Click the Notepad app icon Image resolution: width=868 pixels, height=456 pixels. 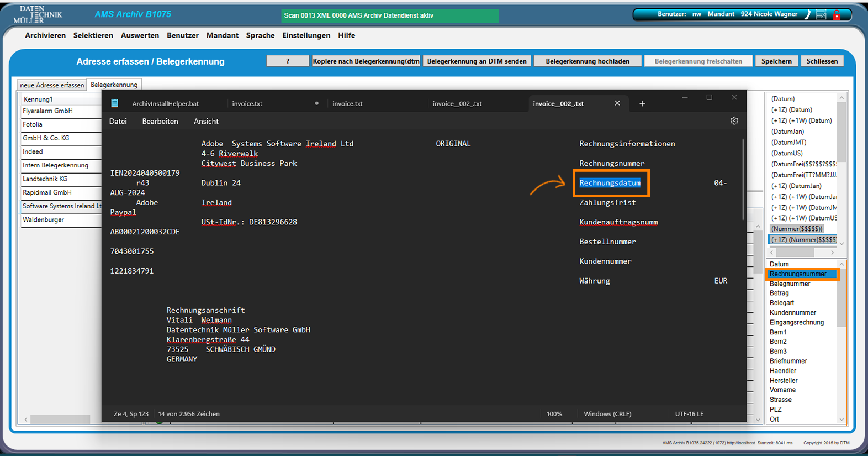pos(114,103)
